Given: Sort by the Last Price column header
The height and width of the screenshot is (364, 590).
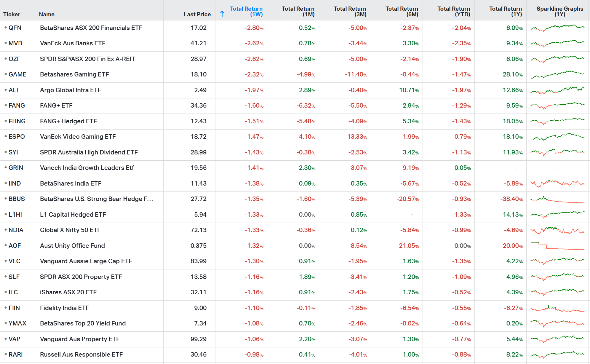Looking at the screenshot, I should pos(197,14).
